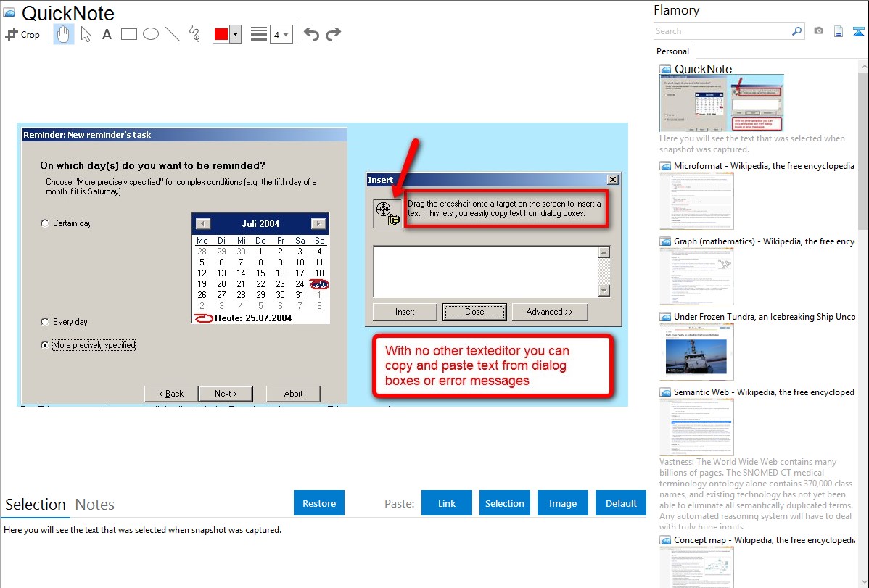Viewport: 869px width, 588px height.
Task: Click the Close button in Insert dialog
Action: pos(474,312)
